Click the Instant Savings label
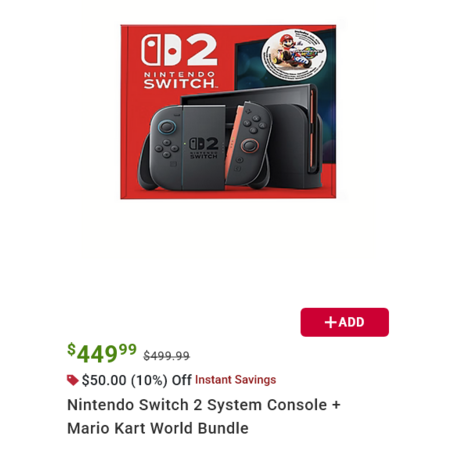 click(235, 380)
